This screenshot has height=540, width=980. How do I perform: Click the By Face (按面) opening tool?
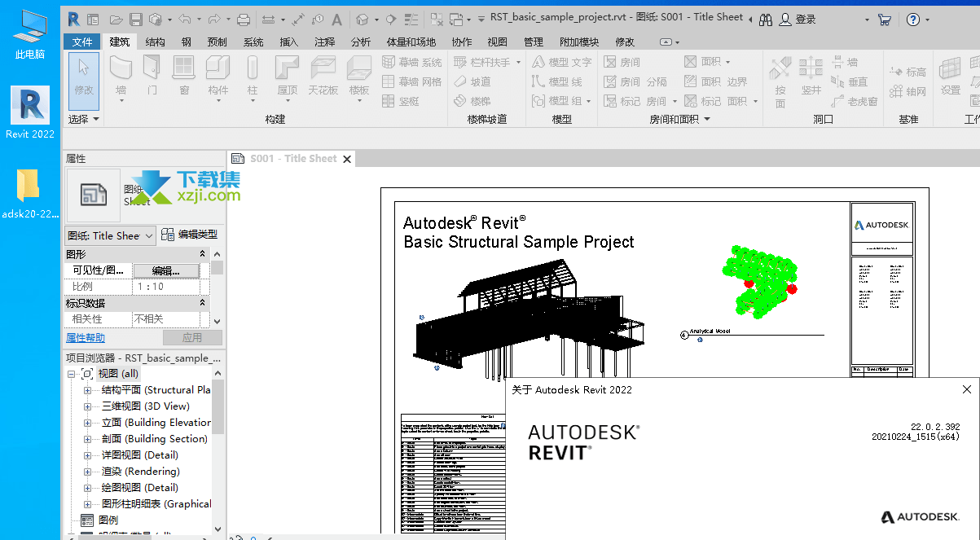(x=780, y=81)
